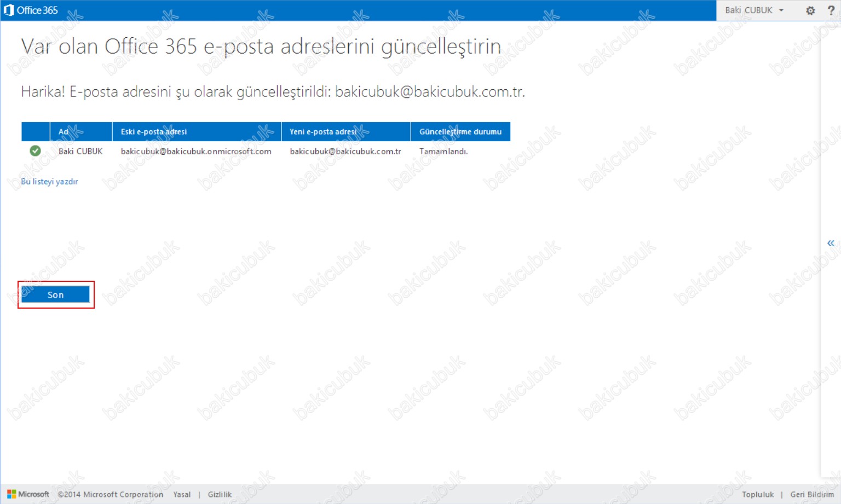Click Güncelleştirme durumu column header
This screenshot has width=841, height=504.
pyautogui.click(x=460, y=131)
